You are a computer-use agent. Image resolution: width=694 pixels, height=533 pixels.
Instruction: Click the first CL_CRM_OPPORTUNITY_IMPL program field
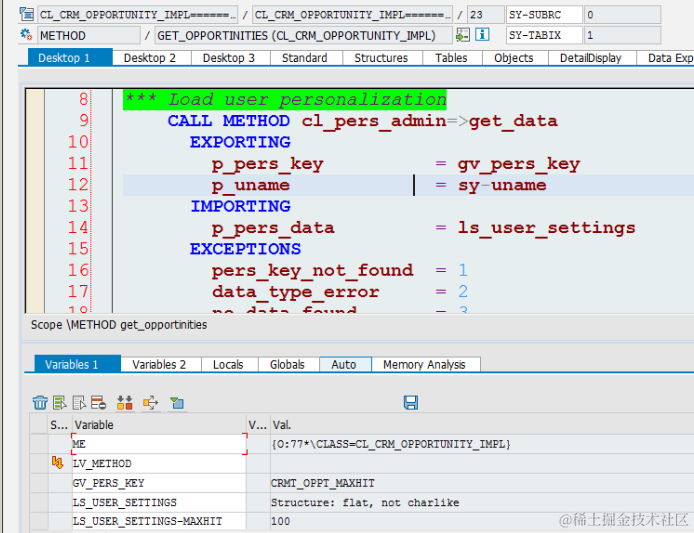(138, 15)
